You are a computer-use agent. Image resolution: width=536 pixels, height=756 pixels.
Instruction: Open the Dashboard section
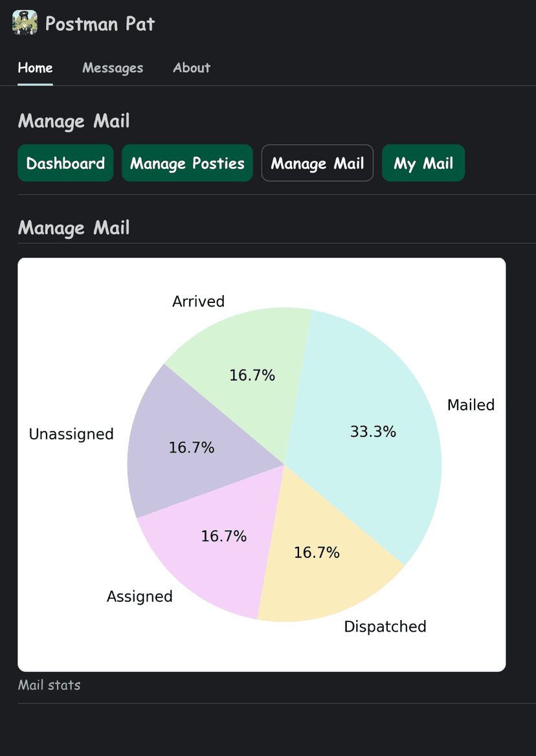pyautogui.click(x=65, y=163)
